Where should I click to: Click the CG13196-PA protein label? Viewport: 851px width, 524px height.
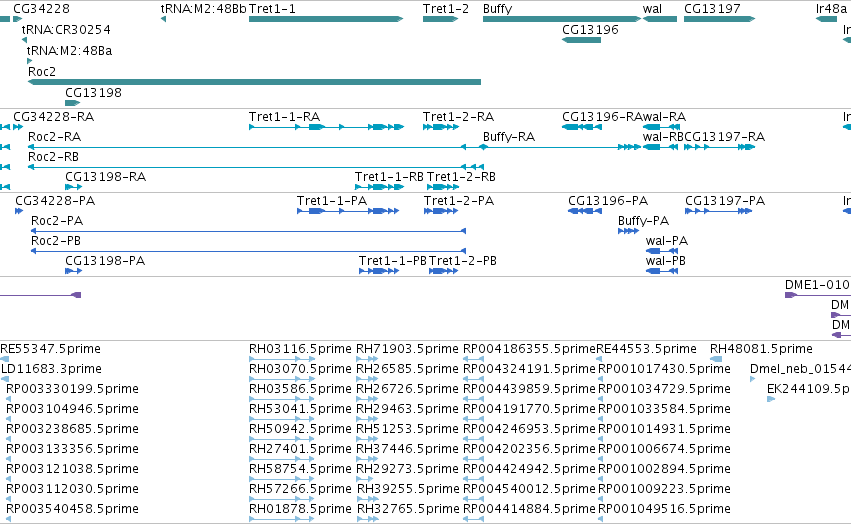click(x=608, y=201)
